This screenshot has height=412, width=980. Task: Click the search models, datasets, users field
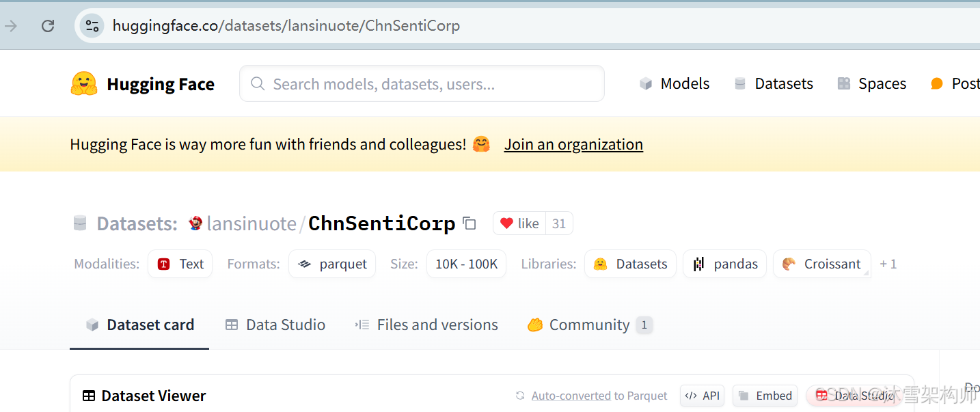[x=422, y=84]
